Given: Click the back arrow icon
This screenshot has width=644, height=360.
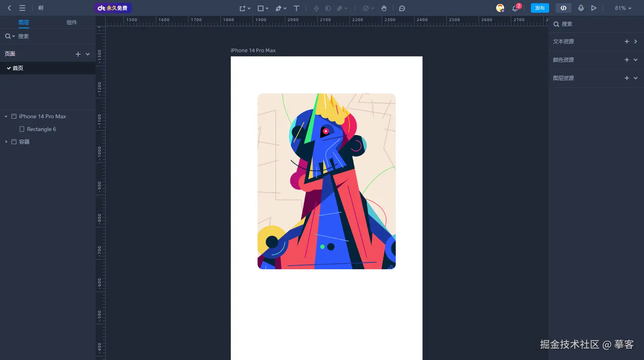Looking at the screenshot, I should tap(9, 8).
